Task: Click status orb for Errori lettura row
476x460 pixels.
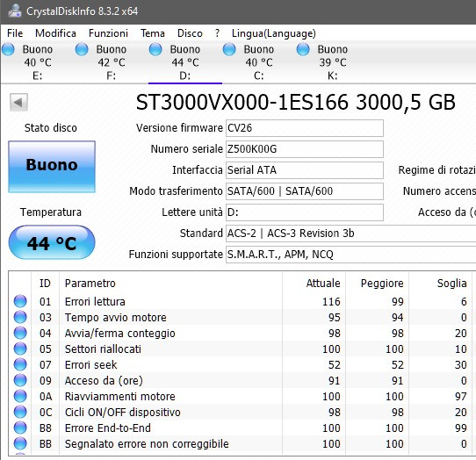Action: coord(20,301)
